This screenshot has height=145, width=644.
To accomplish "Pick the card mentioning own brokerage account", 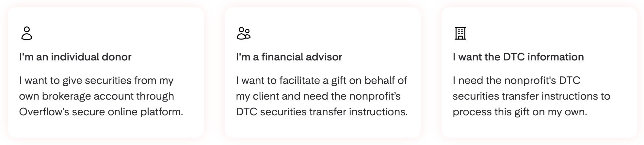I will coord(106,72).
